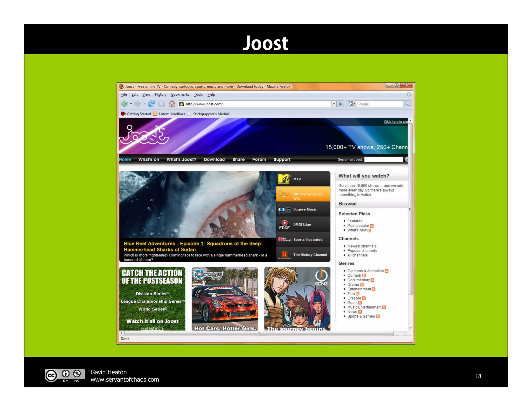The width and height of the screenshot is (532, 411).
Task: Open the Tools menu
Action: tap(198, 94)
